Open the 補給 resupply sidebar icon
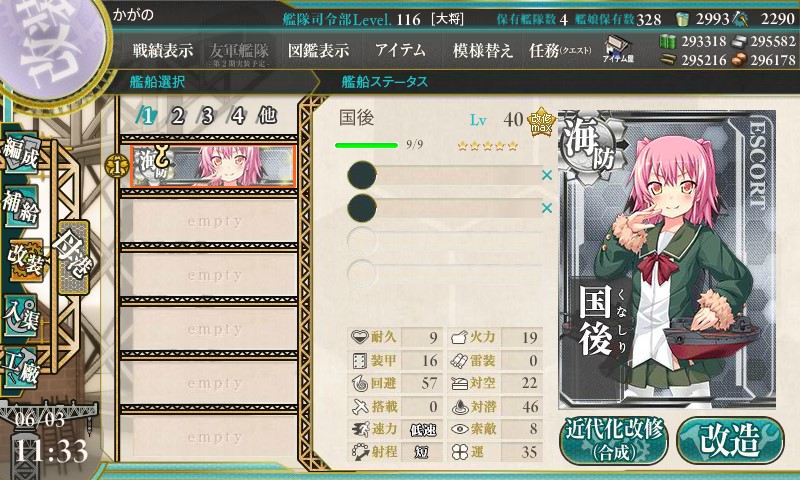This screenshot has width=800, height=480. click(x=21, y=206)
